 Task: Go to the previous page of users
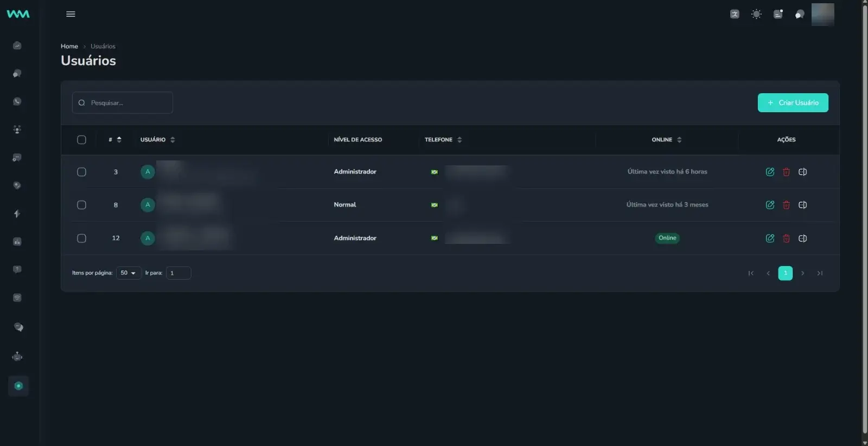[x=768, y=273]
